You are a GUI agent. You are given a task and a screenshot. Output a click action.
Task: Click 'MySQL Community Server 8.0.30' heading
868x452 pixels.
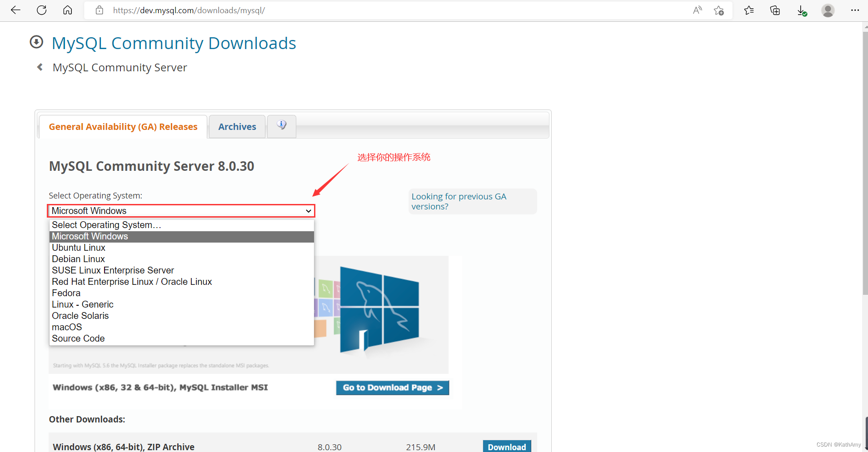pos(151,166)
